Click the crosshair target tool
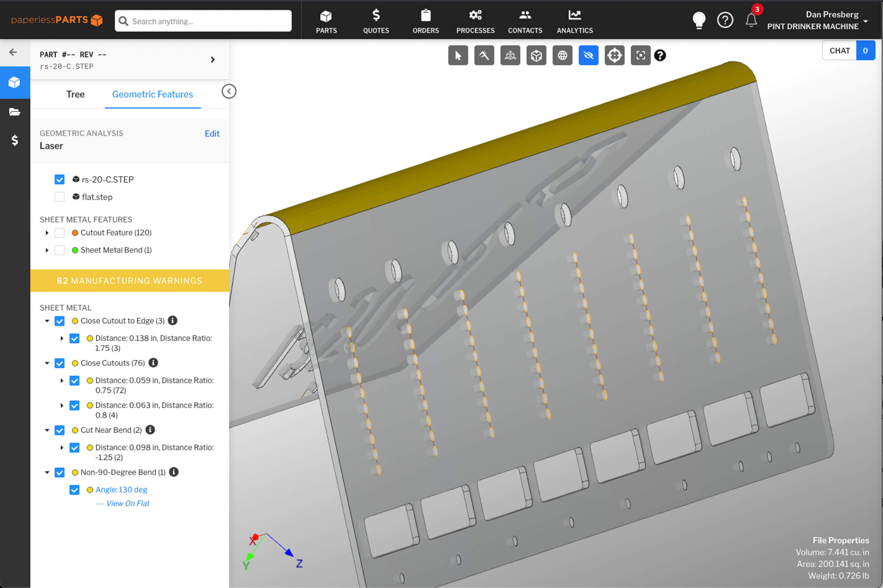The width and height of the screenshot is (883, 588). coord(614,56)
